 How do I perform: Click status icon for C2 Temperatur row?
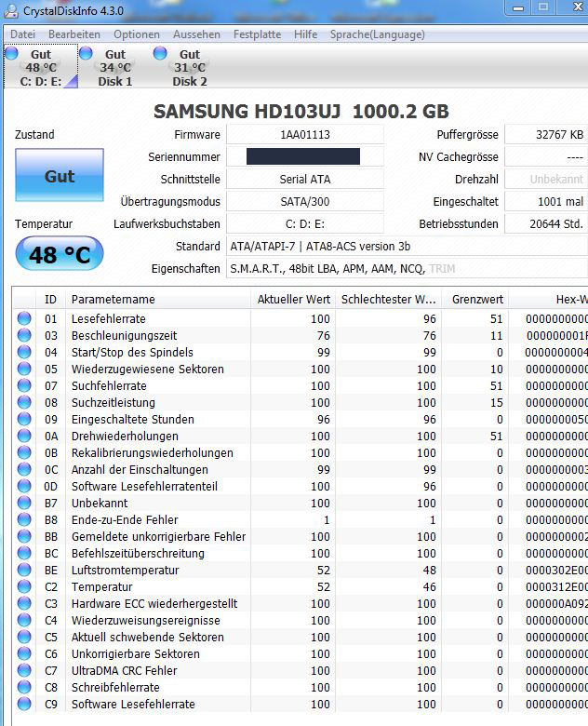click(24, 586)
